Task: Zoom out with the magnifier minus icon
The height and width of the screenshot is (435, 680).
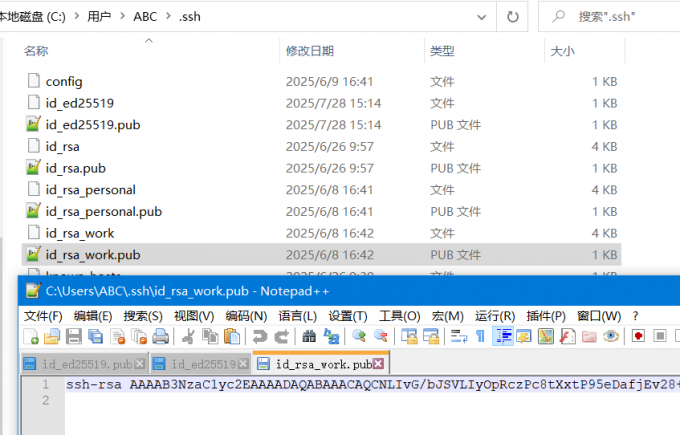Action: (x=381, y=337)
